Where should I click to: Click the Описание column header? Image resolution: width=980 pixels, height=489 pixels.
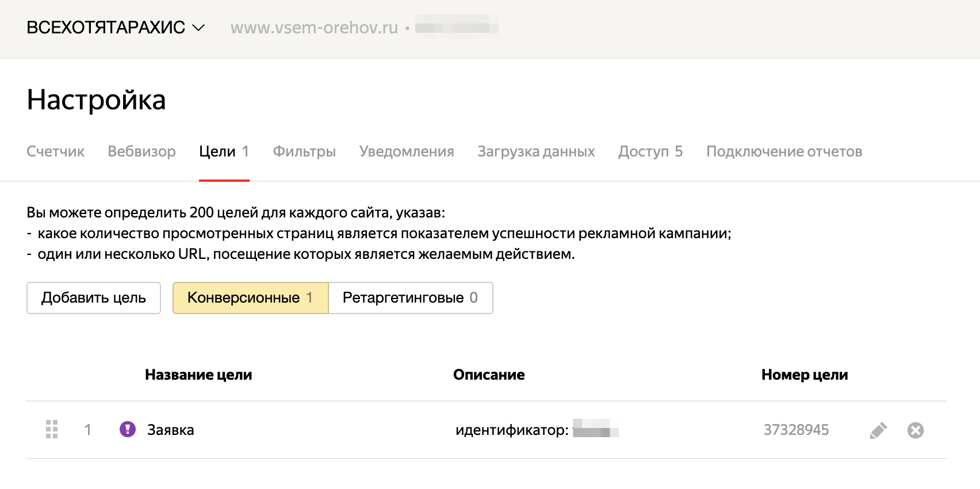pyautogui.click(x=489, y=375)
